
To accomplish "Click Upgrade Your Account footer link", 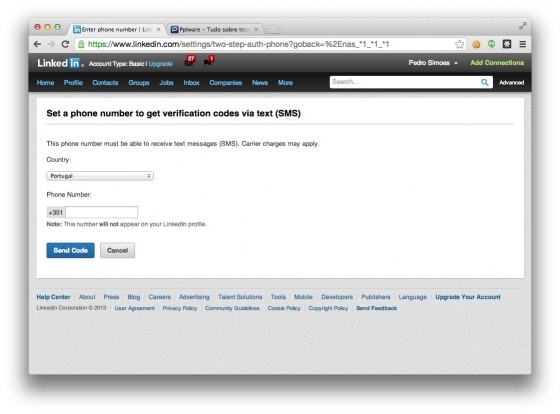I will pos(468,297).
